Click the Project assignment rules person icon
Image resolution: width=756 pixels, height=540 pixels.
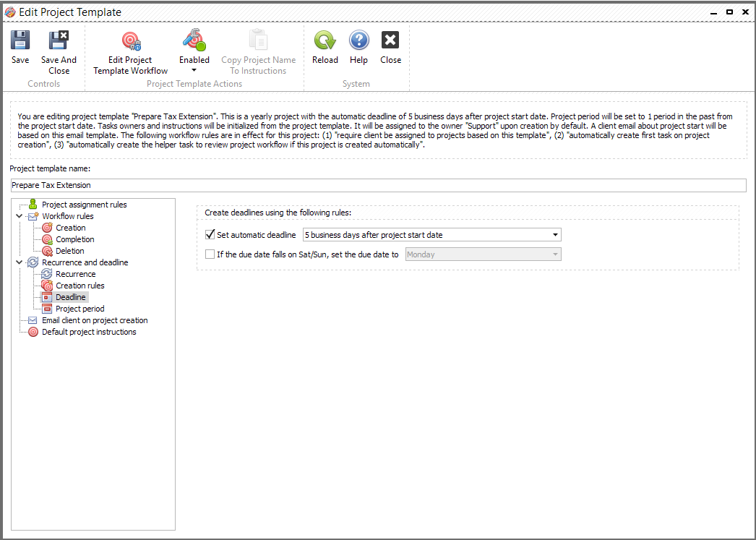tap(33, 205)
